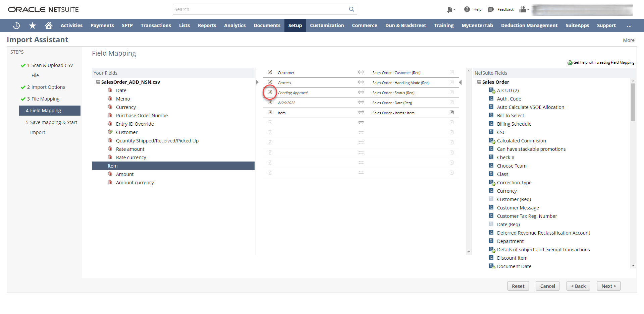Open the SuiteApps menu

click(577, 25)
